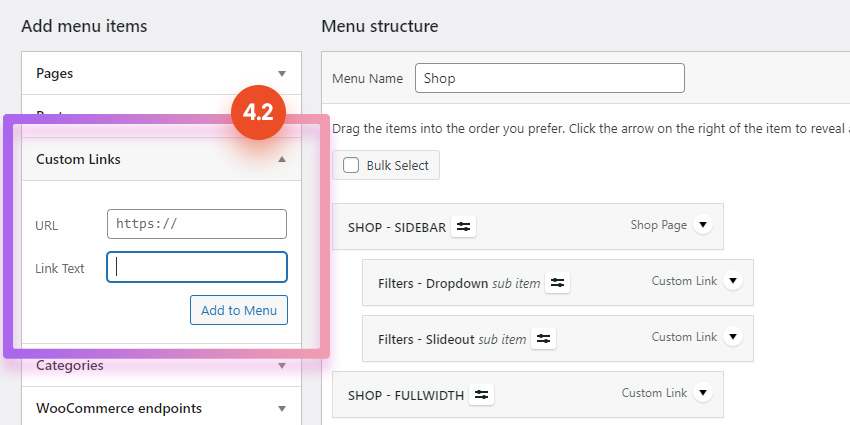
Task: Open settings icon beside Filters - Dropdown
Action: coord(557,283)
